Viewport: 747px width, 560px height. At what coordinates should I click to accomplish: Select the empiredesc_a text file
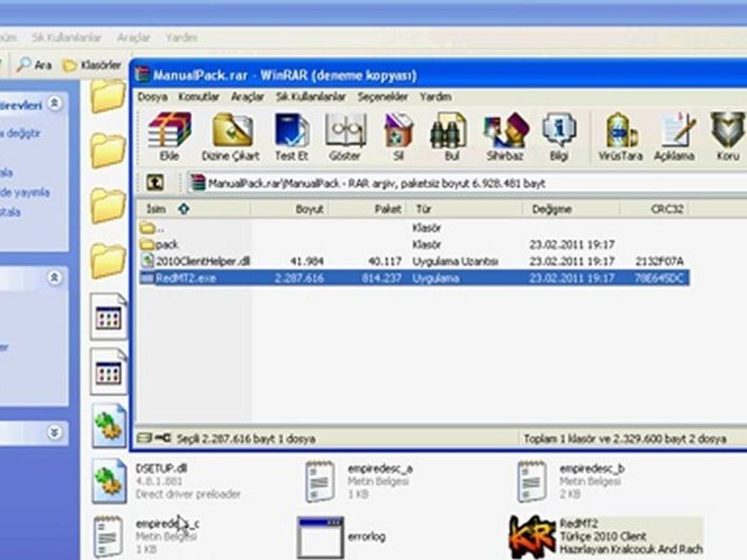coord(359,481)
